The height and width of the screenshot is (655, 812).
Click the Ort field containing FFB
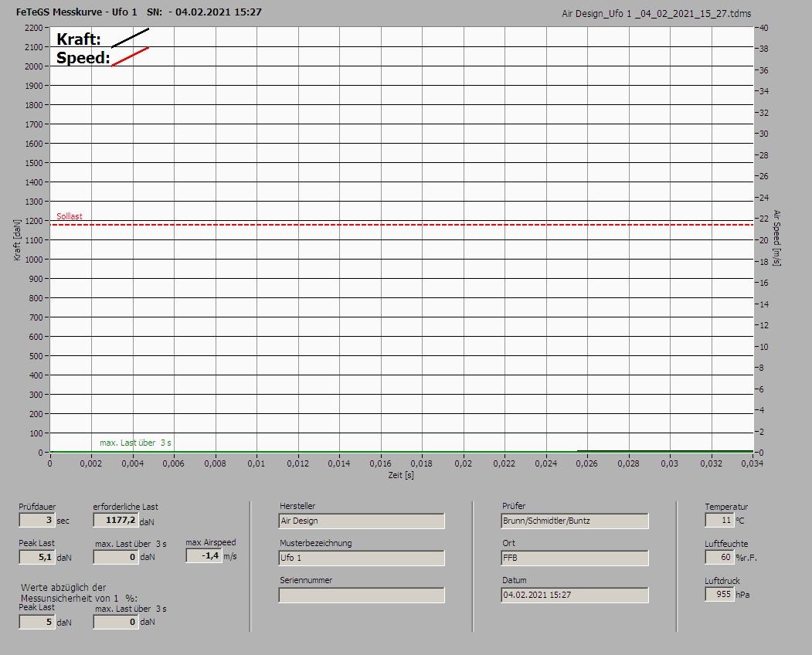point(575,558)
